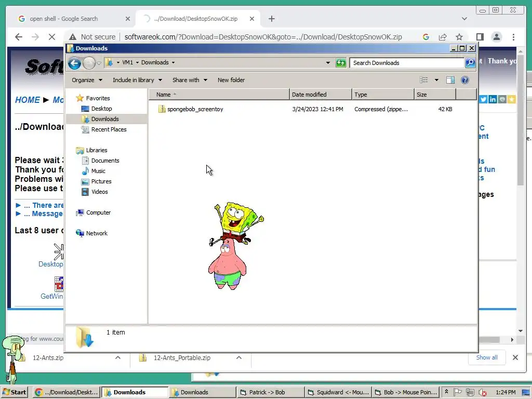
Task: Focus the Search Downloads field
Action: click(407, 63)
